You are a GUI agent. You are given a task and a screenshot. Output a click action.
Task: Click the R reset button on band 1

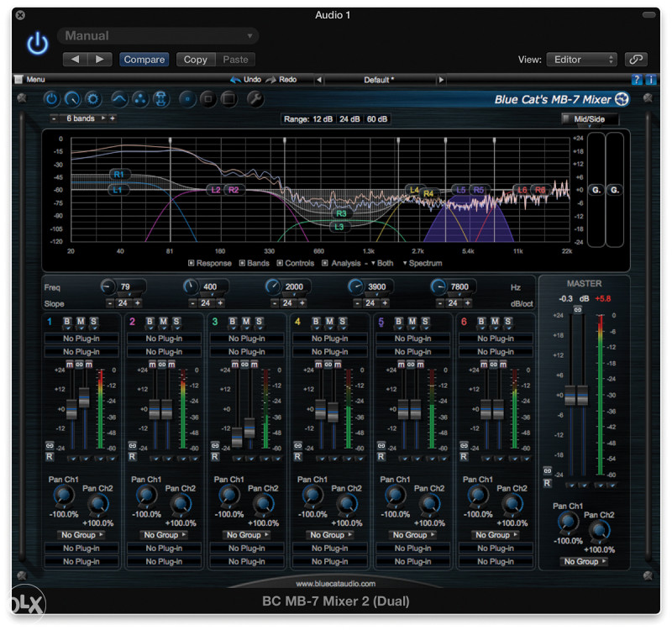coord(50,457)
